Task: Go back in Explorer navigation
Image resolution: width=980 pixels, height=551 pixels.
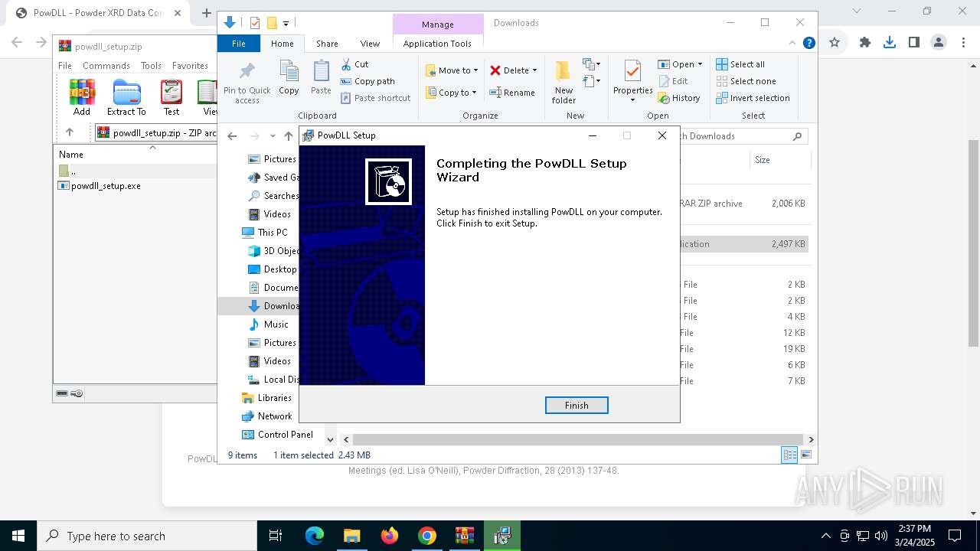Action: [232, 136]
